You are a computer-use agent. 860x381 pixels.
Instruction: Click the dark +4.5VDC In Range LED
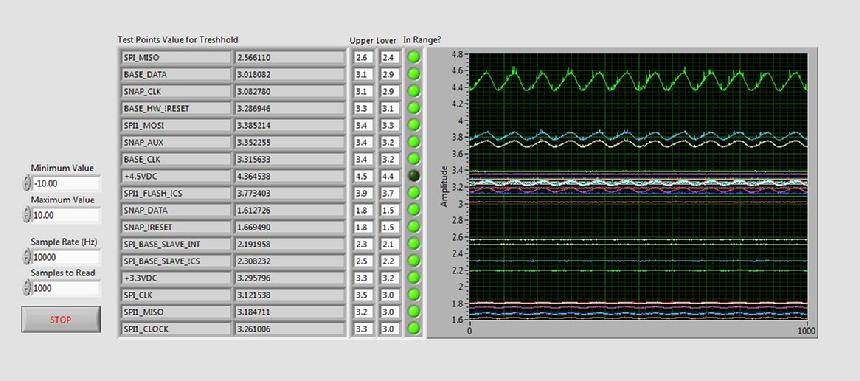(x=414, y=176)
